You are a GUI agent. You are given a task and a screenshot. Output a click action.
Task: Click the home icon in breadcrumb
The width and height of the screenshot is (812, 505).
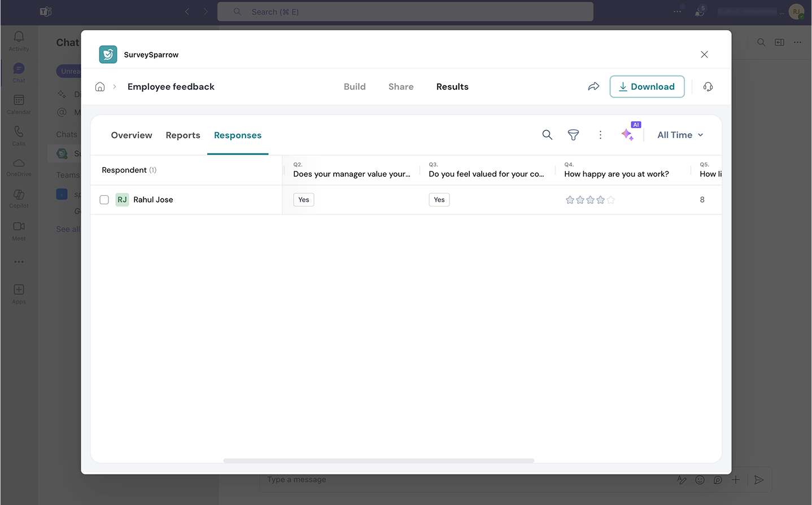(x=100, y=87)
